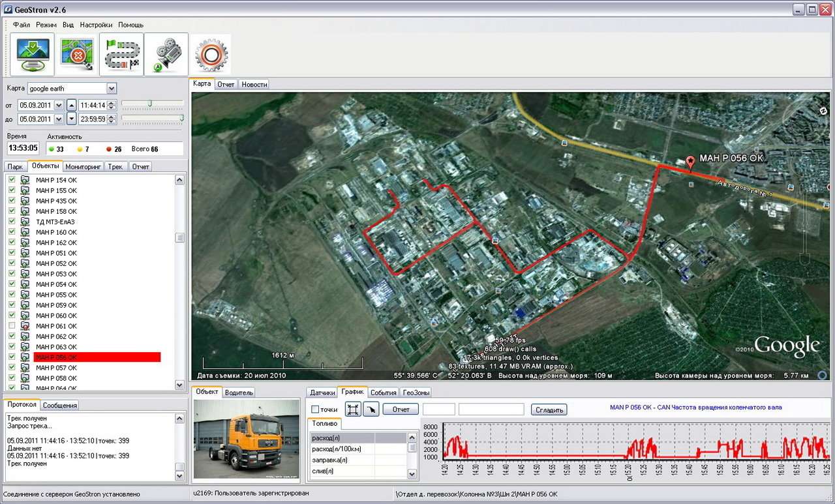This screenshot has width=835, height=504.
Task: Click the frame-fit chart tool icon
Action: click(353, 409)
